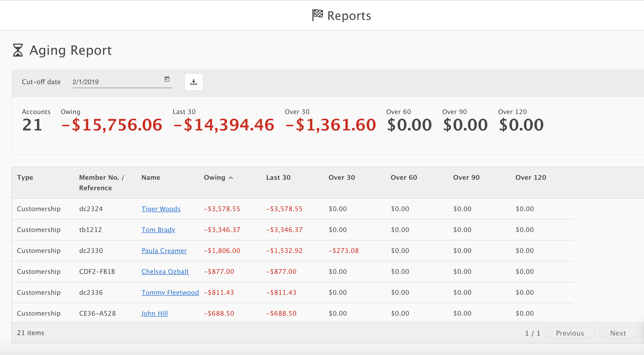Sort by the Name column header
This screenshot has width=644, height=355.
(151, 177)
